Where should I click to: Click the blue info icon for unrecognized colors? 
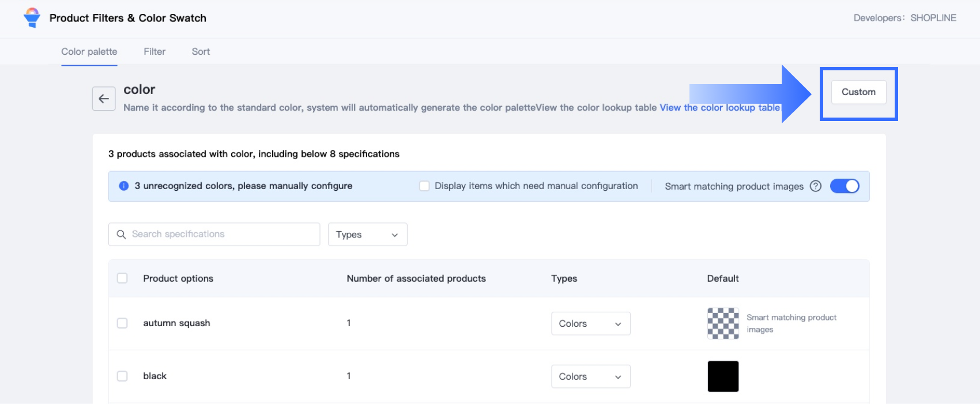point(123,186)
